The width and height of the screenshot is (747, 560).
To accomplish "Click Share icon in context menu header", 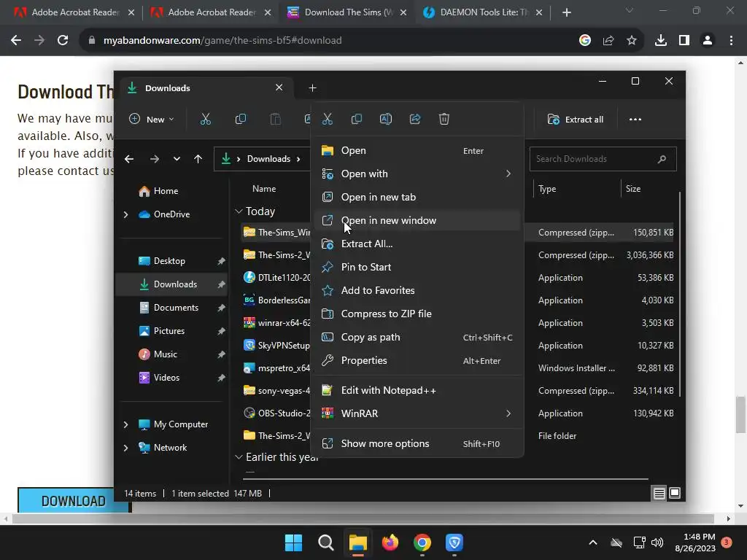I will pos(415,119).
